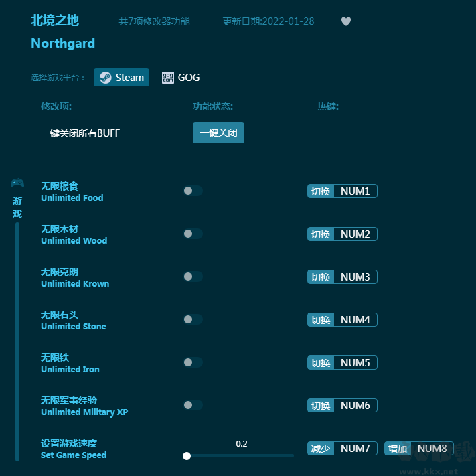This screenshot has height=476, width=476.
Task: Click the NUM8 hotkey field
Action: coord(432,448)
